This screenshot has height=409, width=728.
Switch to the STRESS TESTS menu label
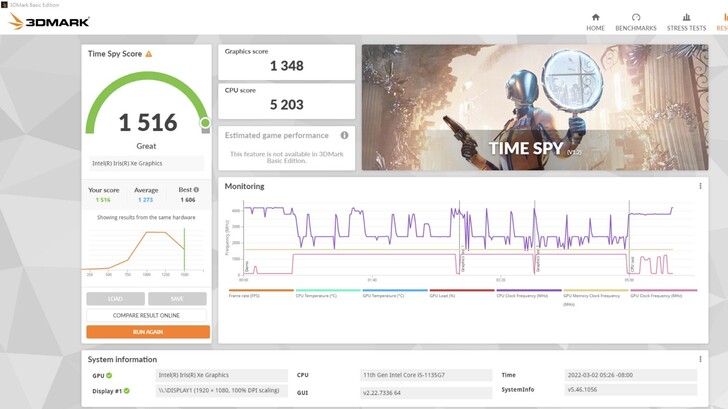tap(686, 28)
